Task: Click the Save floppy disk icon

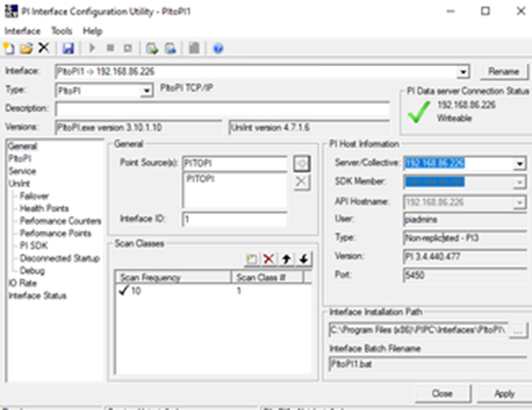Action: [x=68, y=48]
